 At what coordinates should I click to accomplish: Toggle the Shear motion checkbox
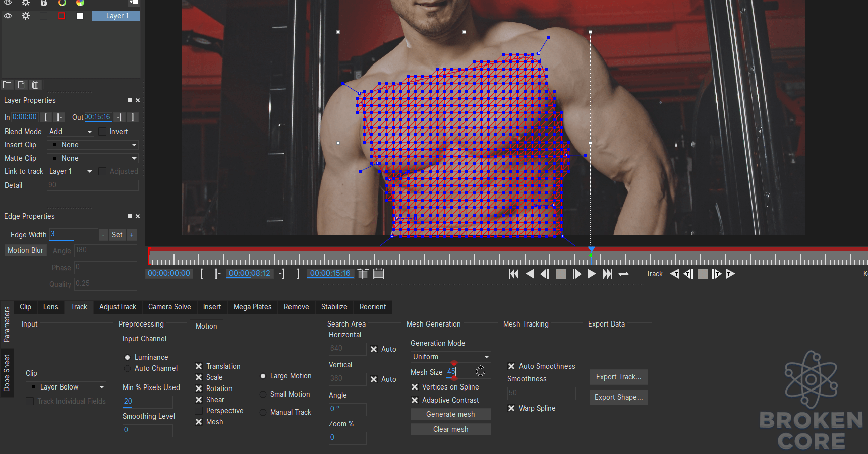tap(199, 400)
